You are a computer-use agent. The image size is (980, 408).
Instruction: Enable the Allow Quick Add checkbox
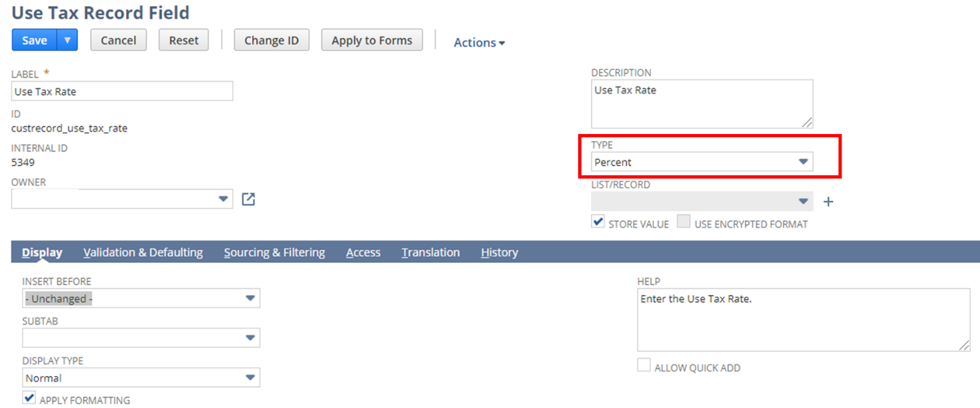click(x=644, y=365)
